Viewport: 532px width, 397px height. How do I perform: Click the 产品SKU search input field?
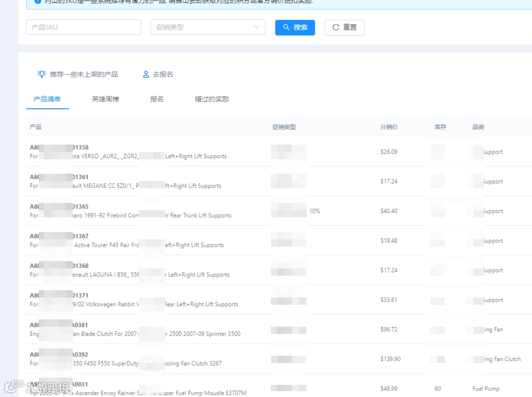(83, 27)
